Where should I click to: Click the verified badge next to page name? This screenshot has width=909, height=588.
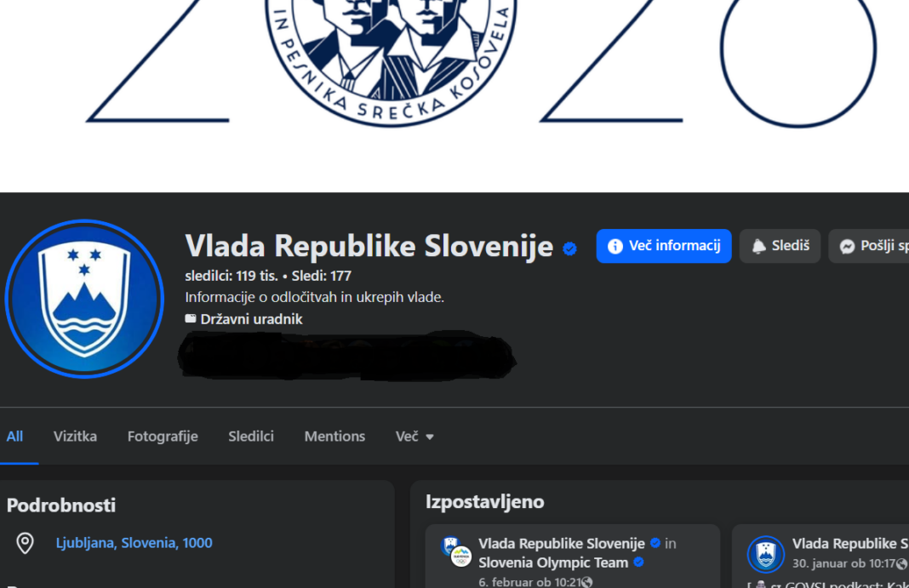pos(570,248)
